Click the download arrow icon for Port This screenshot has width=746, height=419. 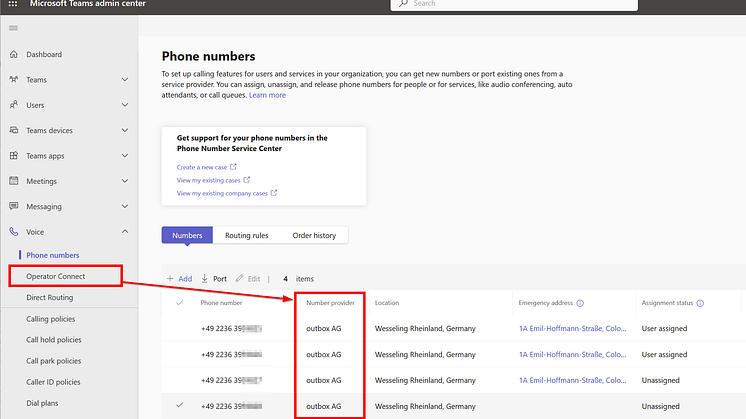[204, 278]
